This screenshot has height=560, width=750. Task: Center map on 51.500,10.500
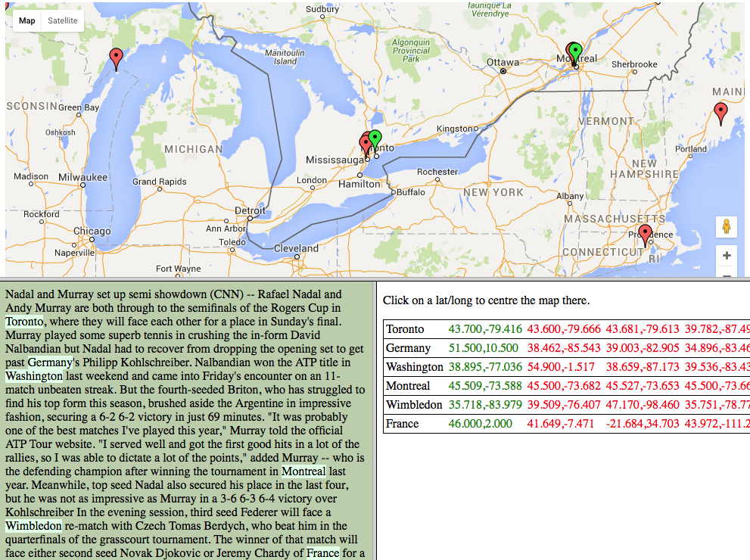(483, 348)
